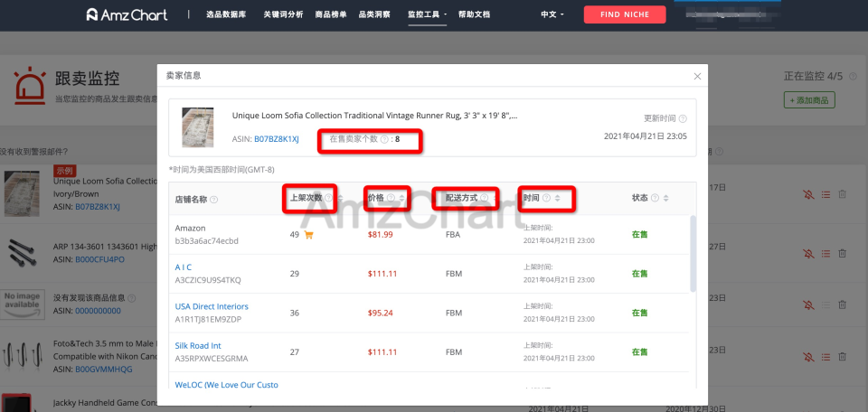Click the Buy Box cart icon in Amazon row
Viewport: 868px width, 412px height.
[309, 235]
